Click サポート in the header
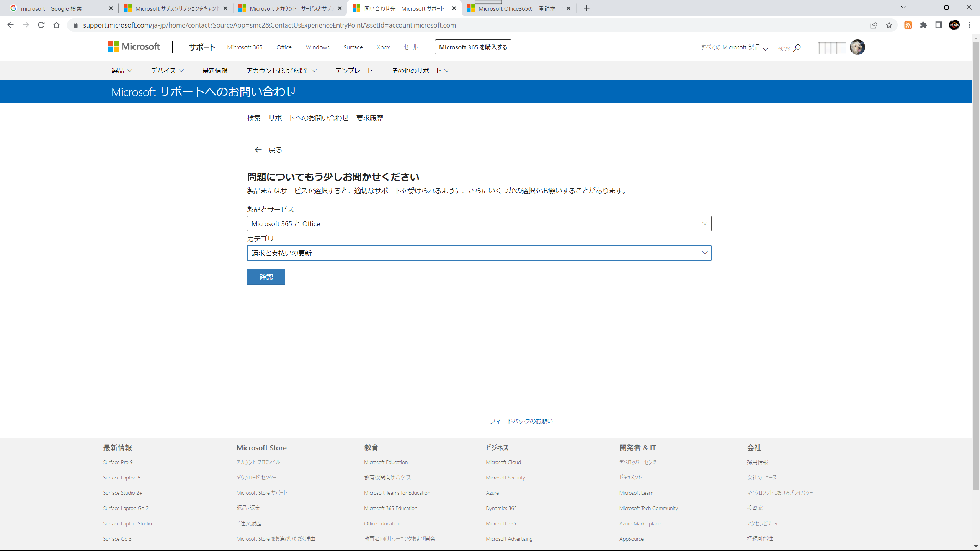 [202, 47]
